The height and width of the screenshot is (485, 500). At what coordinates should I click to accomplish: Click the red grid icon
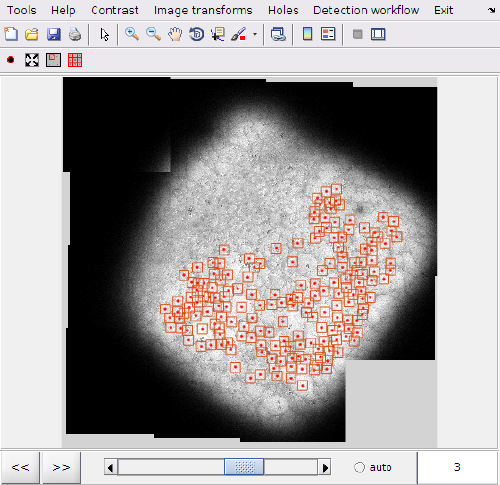pos(75,60)
